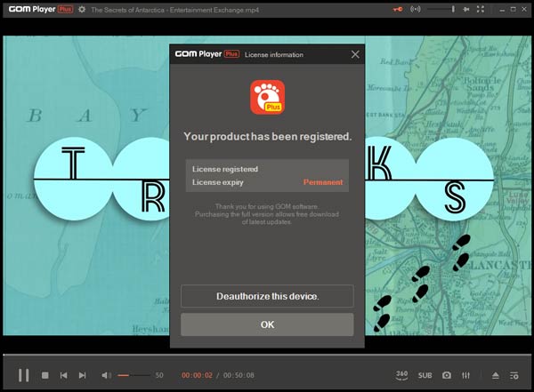Click the Thank you for using GOM software text
The width and height of the screenshot is (534, 392).
(267, 206)
